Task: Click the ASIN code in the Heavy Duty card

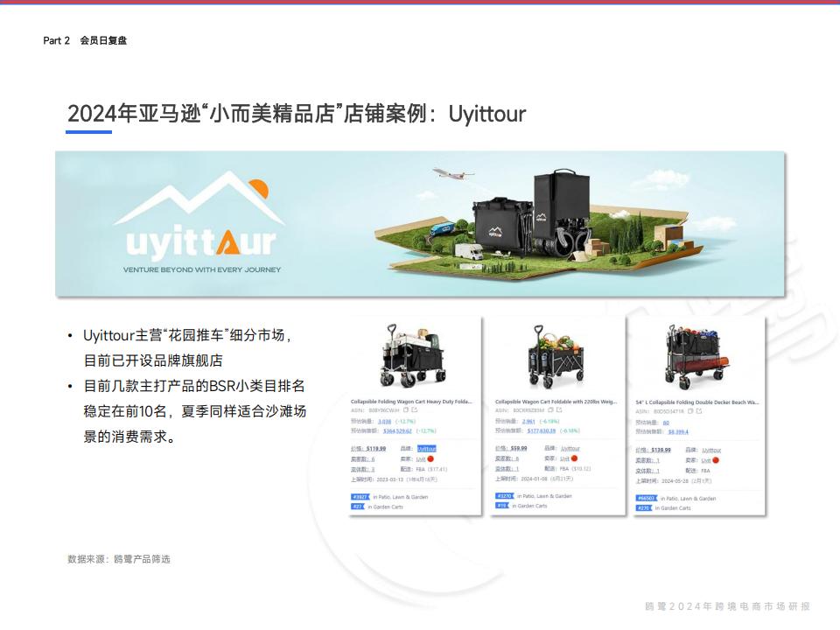Action: tap(383, 410)
